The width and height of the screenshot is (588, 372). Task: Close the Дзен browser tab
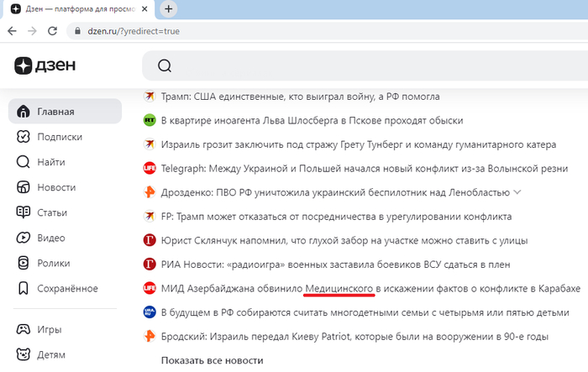point(144,9)
